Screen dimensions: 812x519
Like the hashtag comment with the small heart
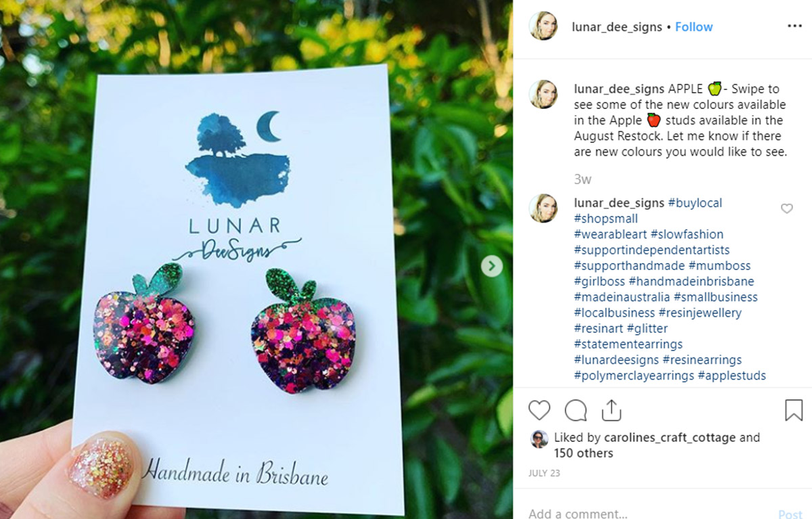point(786,208)
